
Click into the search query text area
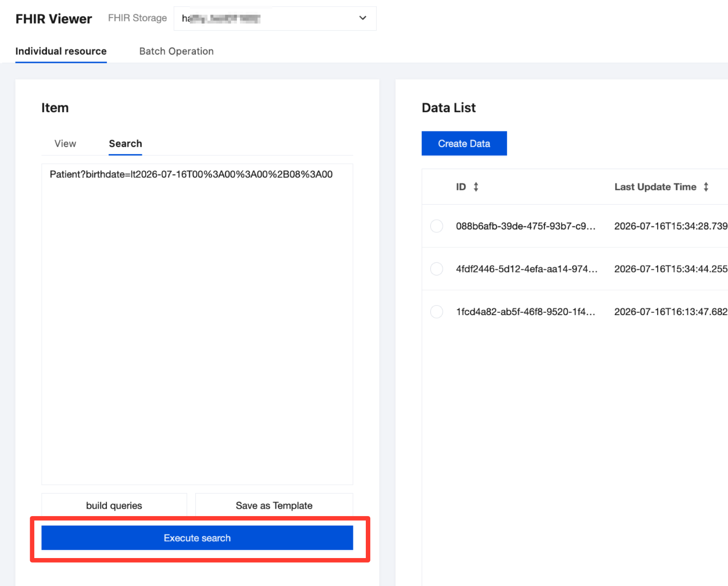pos(197,324)
